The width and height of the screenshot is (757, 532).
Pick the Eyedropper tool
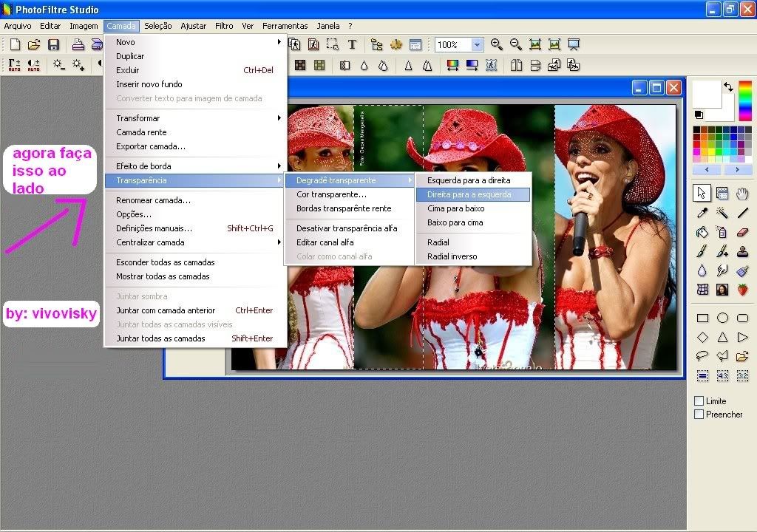[702, 213]
